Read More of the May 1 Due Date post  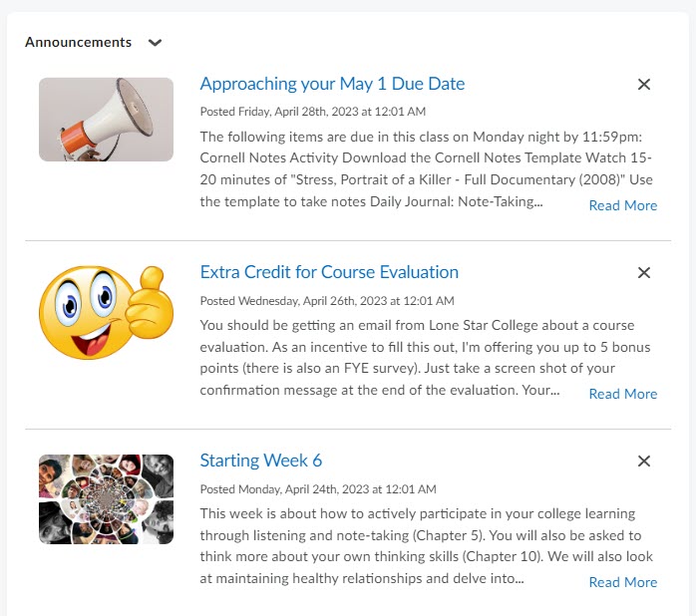coord(623,205)
